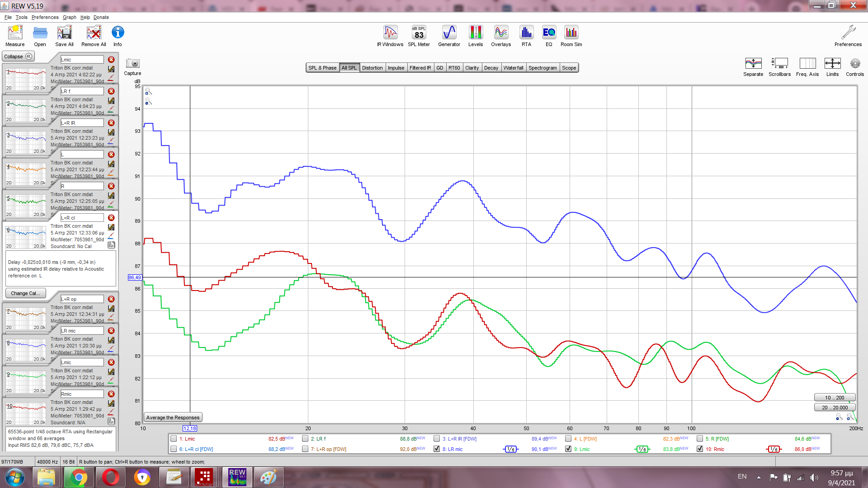
Task: Open the Average the Responses dropdown
Action: click(173, 418)
